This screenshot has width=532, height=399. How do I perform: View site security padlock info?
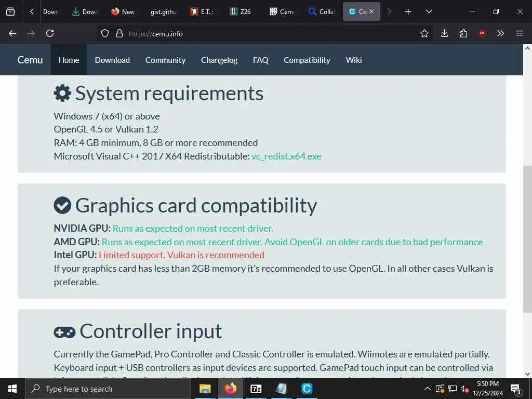[119, 34]
